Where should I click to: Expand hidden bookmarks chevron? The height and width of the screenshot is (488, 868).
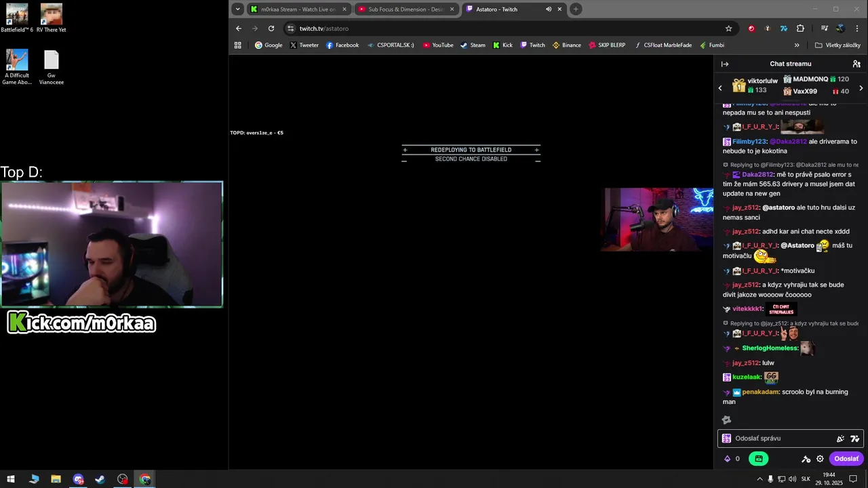click(797, 45)
